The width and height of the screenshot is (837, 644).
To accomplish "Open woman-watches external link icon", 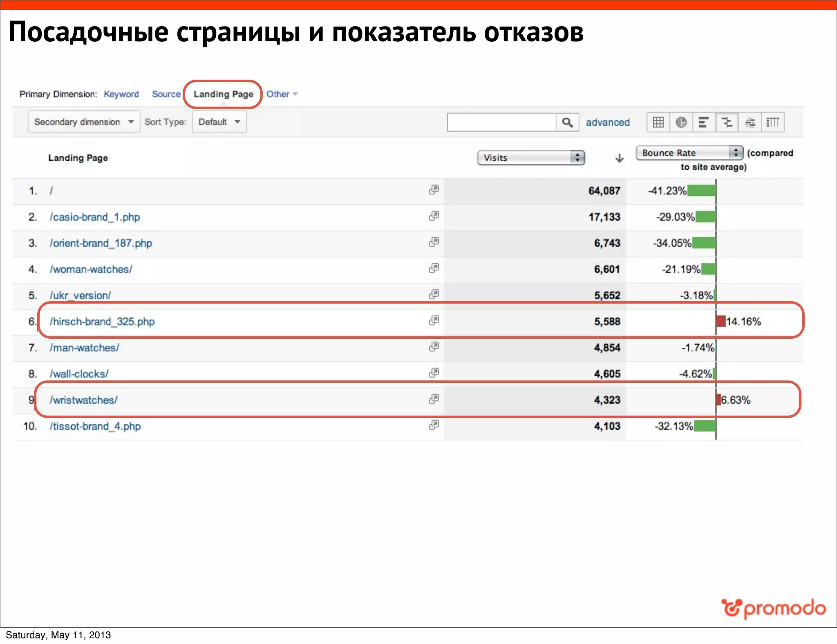I will [x=434, y=268].
